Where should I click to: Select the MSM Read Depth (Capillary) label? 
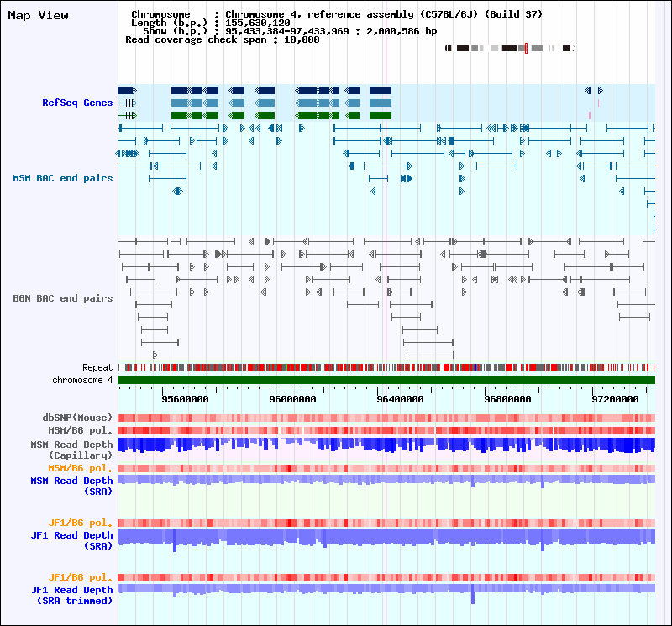[x=71, y=450]
